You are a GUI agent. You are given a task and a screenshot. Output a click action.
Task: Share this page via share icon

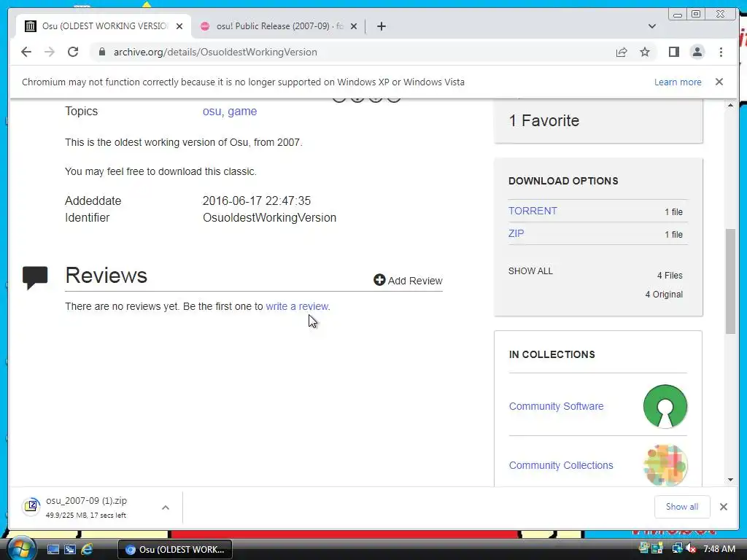(x=622, y=52)
